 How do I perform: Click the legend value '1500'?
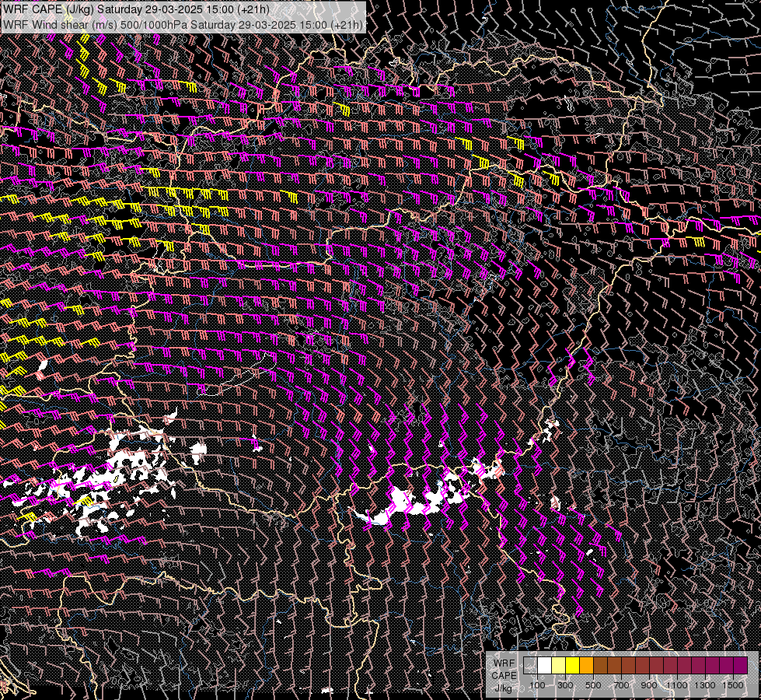point(733,685)
